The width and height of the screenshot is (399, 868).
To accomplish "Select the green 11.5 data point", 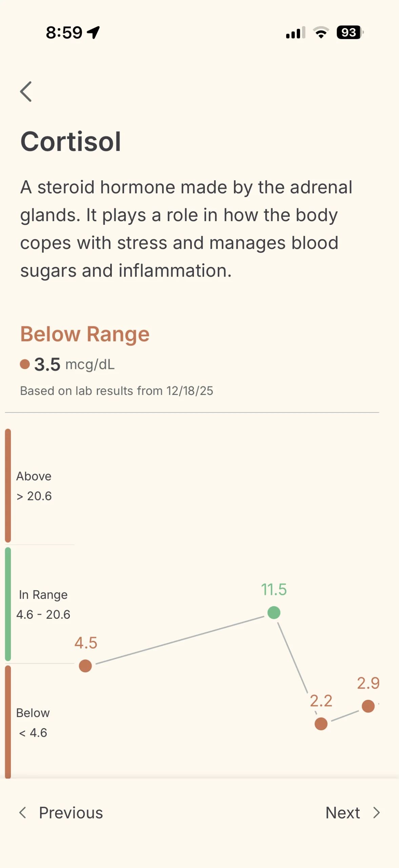I will pyautogui.click(x=274, y=613).
